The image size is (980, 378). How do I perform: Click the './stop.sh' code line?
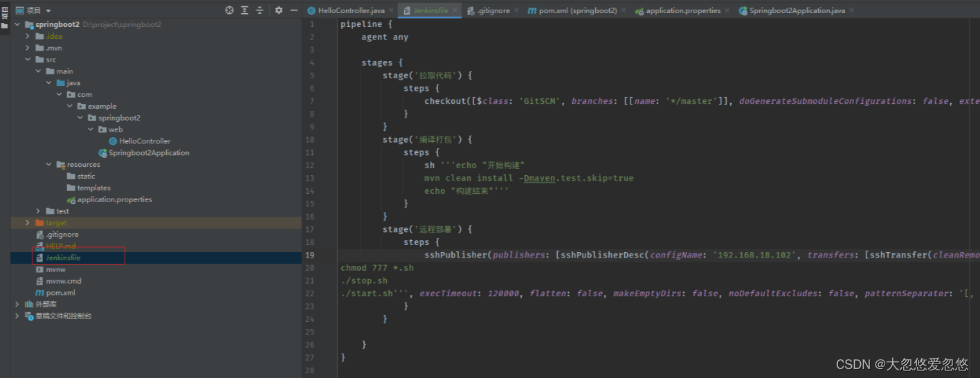point(364,280)
